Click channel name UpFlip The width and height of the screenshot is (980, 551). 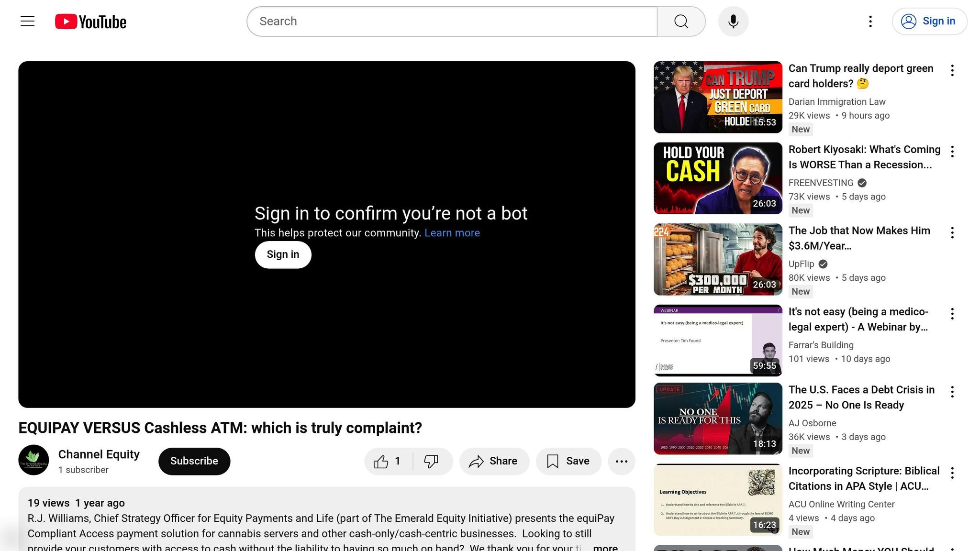click(801, 264)
